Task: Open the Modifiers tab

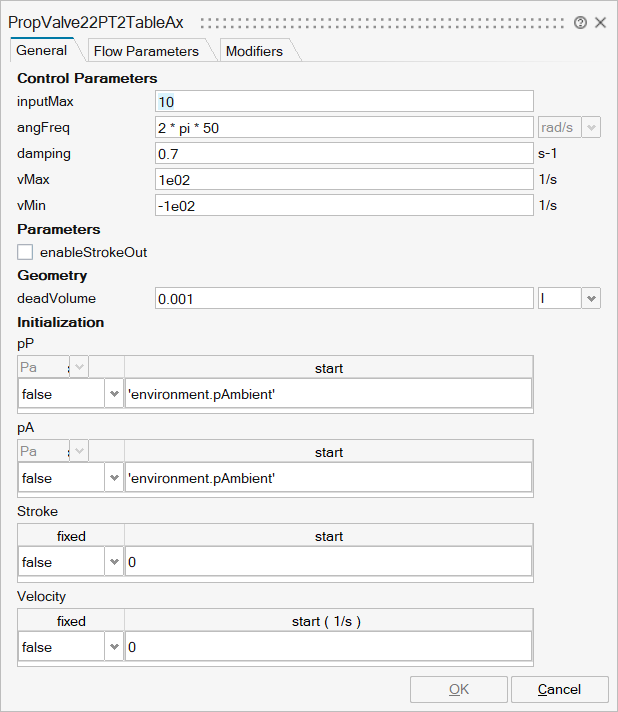Action: [254, 51]
